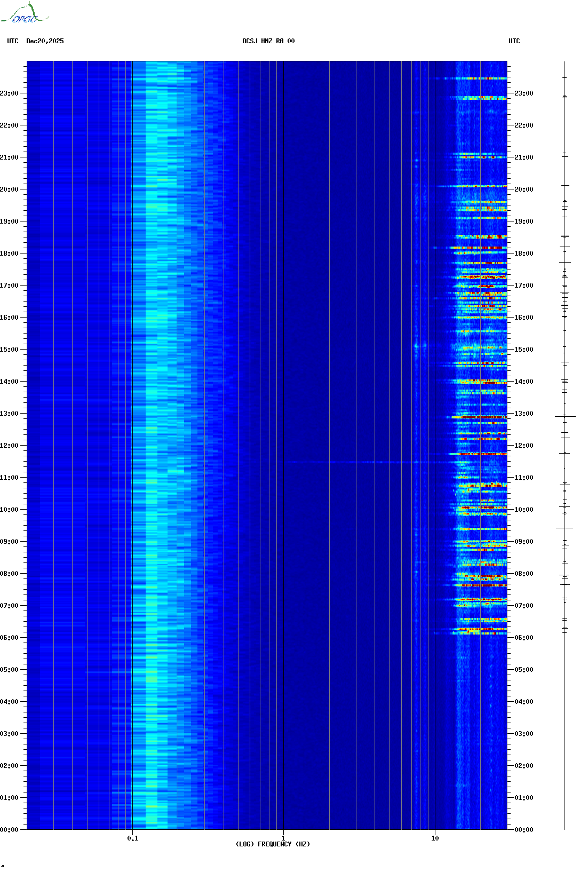Click the 23:00 label on left time axis
Screen dimensions: 588x872
click(x=9, y=93)
